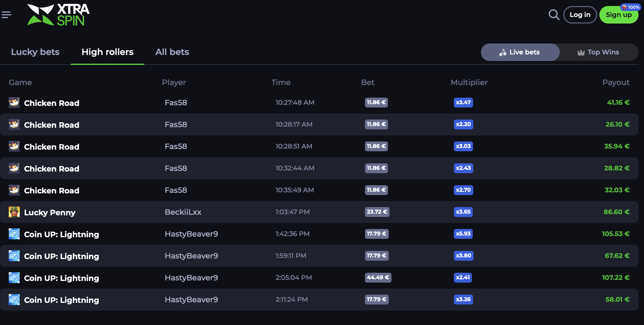The height and width of the screenshot is (325, 644).
Task: Click the Sign up button
Action: point(619,15)
